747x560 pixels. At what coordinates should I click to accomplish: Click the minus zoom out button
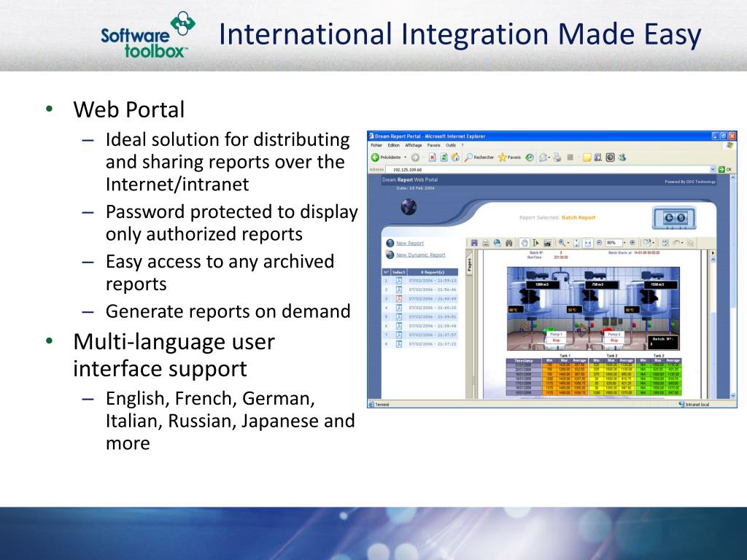600,243
